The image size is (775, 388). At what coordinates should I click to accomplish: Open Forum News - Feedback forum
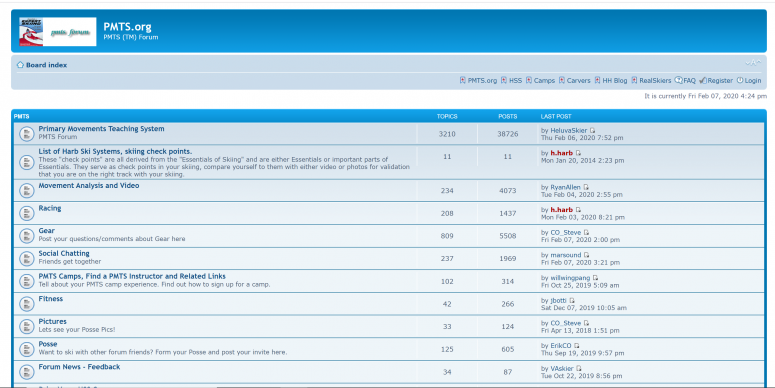(x=79, y=367)
